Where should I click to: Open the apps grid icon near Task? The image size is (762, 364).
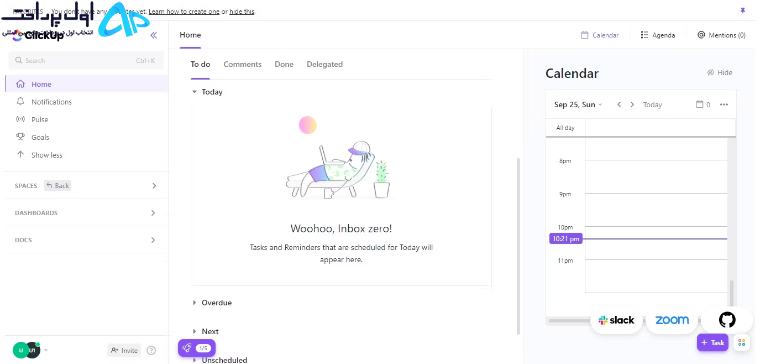[x=742, y=342]
